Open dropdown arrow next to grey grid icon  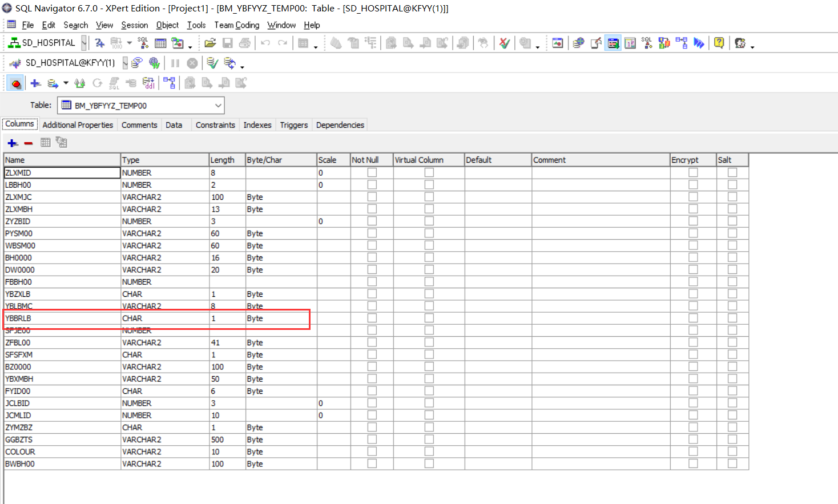(x=316, y=47)
